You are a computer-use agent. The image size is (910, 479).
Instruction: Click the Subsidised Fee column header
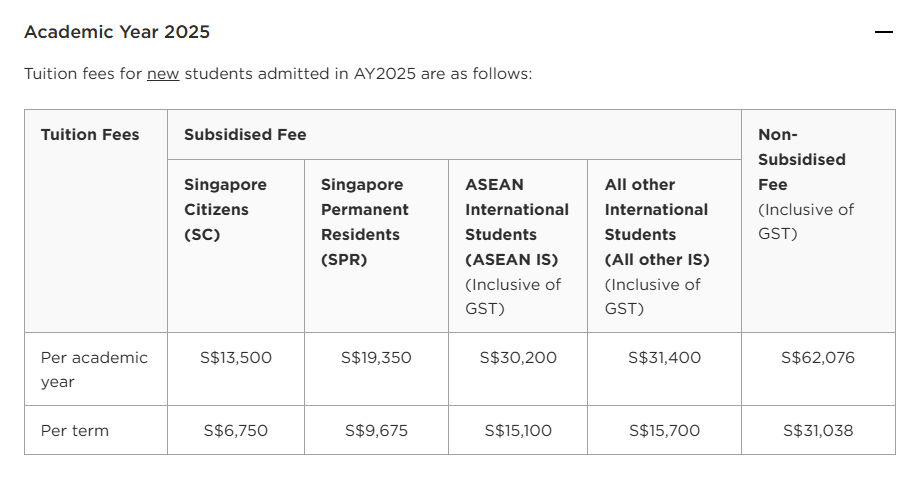(454, 135)
